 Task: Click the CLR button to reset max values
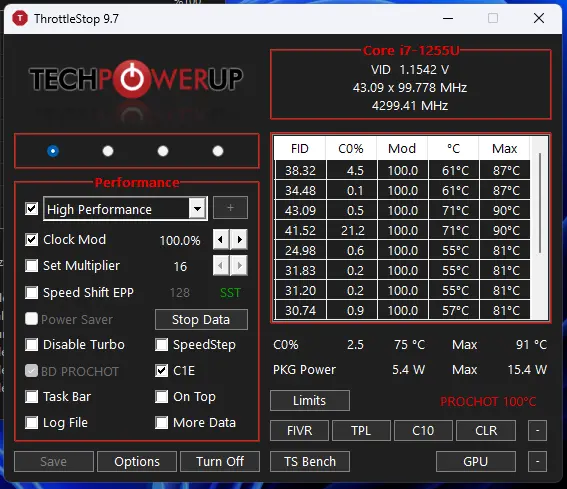486,430
